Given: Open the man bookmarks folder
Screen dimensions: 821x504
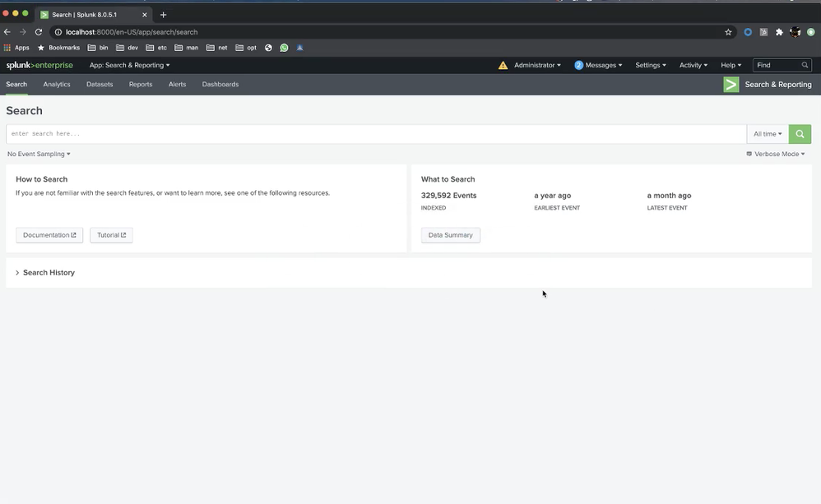Looking at the screenshot, I should point(187,48).
